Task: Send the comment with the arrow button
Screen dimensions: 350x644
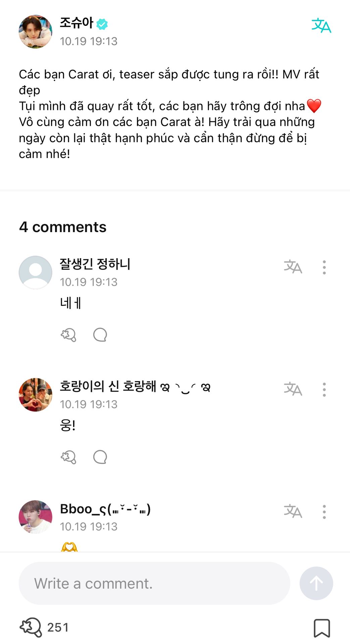Action: click(x=316, y=583)
